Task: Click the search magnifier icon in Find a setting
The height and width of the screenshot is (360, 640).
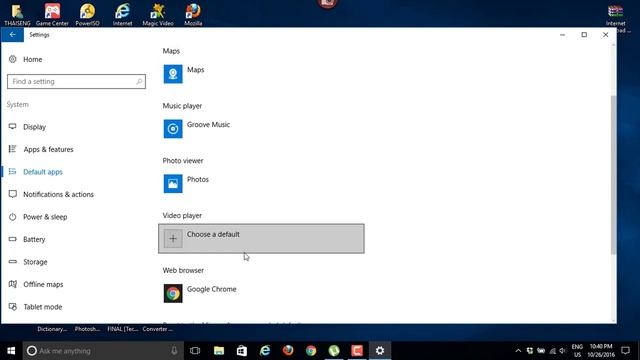Action: tap(139, 82)
